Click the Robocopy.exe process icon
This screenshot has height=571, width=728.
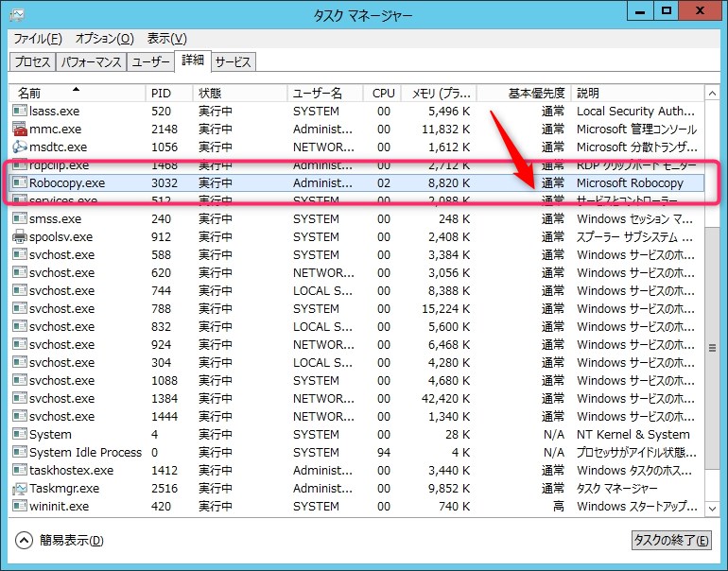20,182
